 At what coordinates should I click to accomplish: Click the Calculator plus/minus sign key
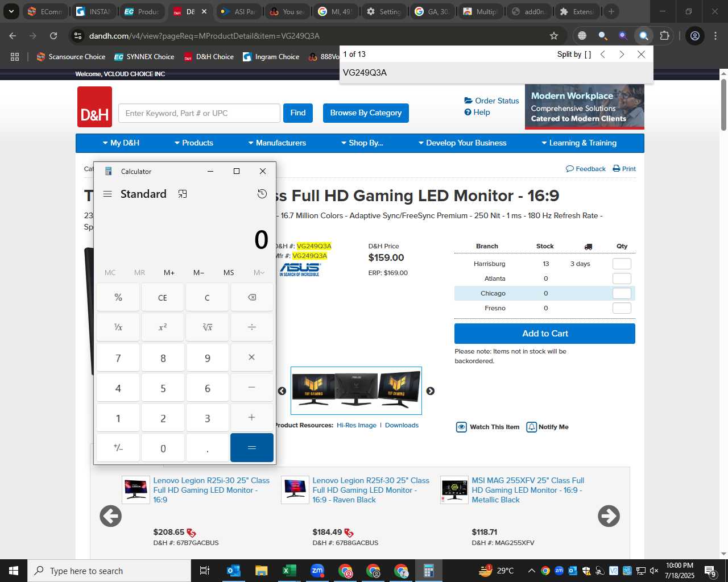pyautogui.click(x=118, y=448)
